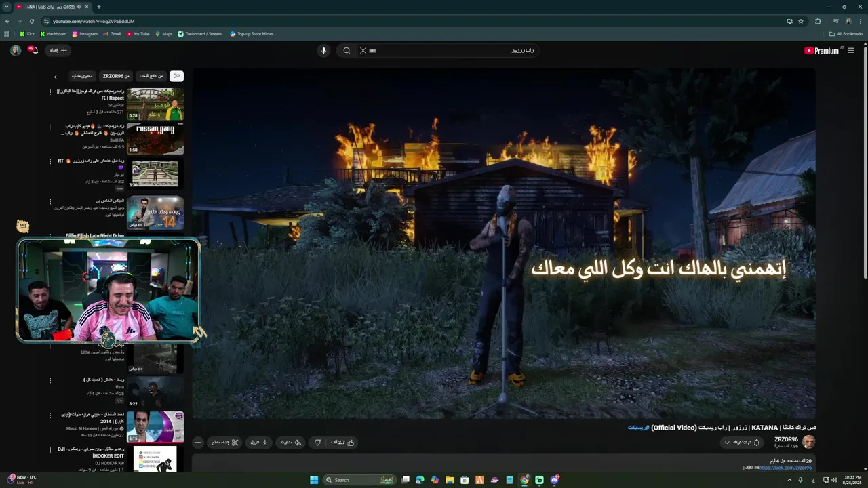Open the dashboard bookmark
This screenshot has width=868, height=488.
(54, 34)
